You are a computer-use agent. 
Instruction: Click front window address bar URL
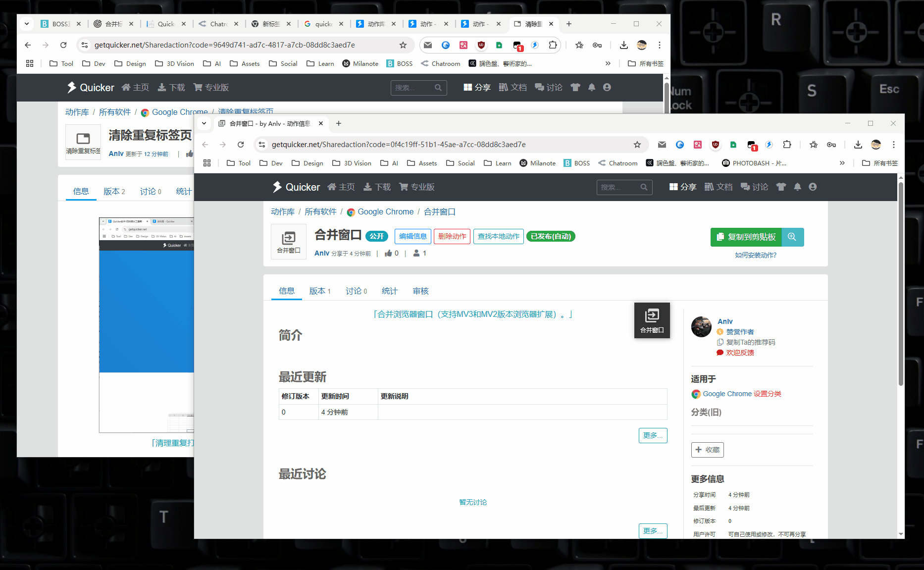pyautogui.click(x=399, y=145)
